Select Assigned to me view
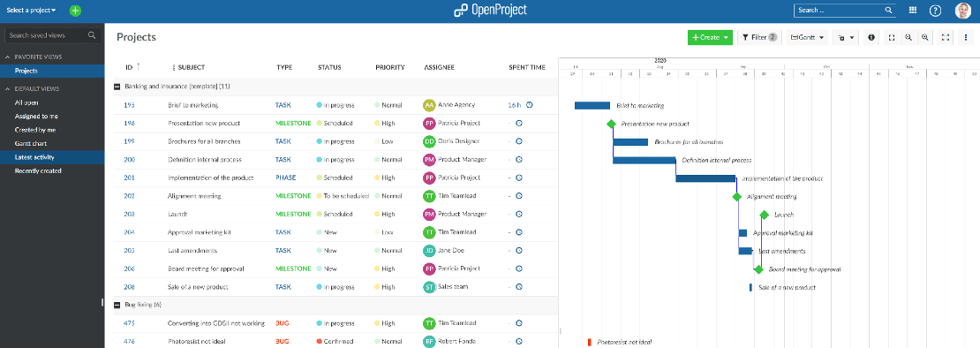Image resolution: width=980 pixels, height=348 pixels. (x=36, y=117)
